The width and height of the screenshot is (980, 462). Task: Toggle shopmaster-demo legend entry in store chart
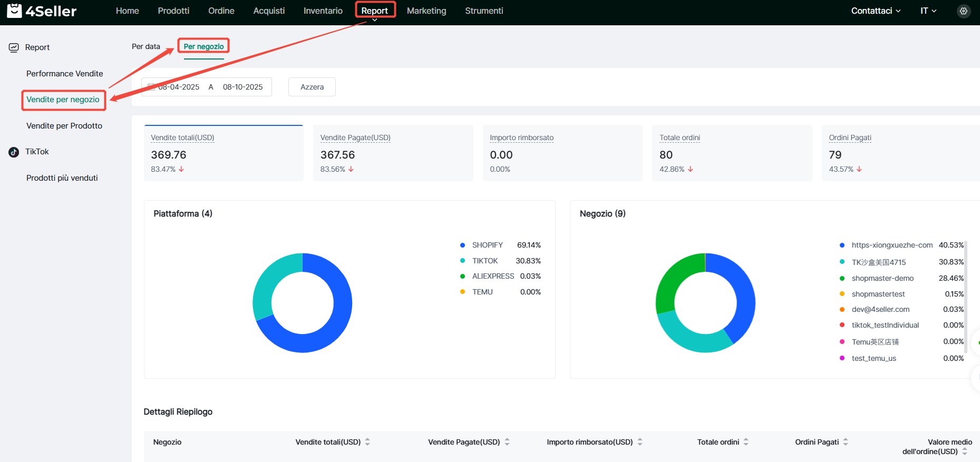tap(882, 278)
